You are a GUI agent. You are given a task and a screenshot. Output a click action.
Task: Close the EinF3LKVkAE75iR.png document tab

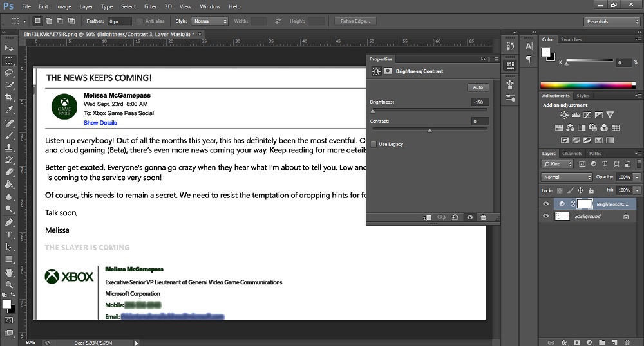point(200,34)
